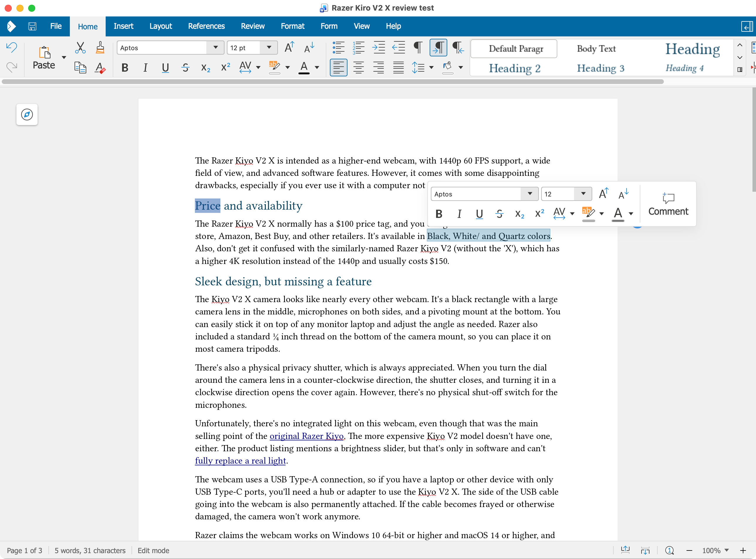
Task: Toggle nonprinting characters display
Action: click(418, 48)
